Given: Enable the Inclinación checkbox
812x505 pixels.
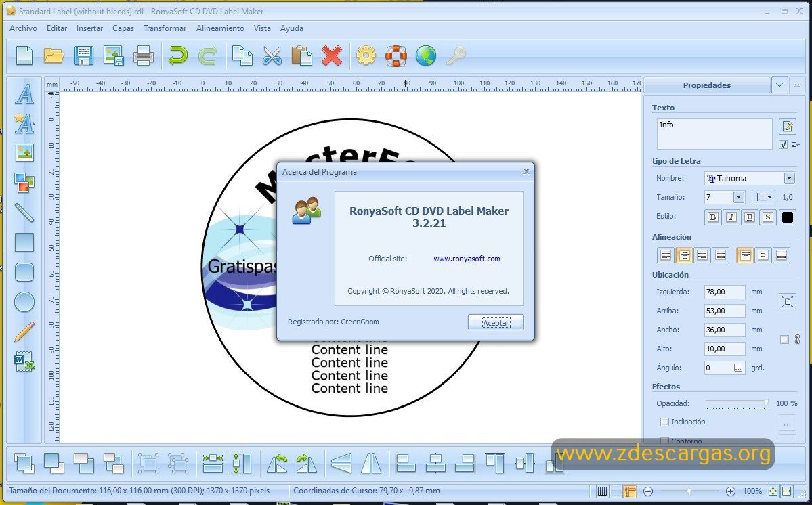Looking at the screenshot, I should tap(665, 422).
